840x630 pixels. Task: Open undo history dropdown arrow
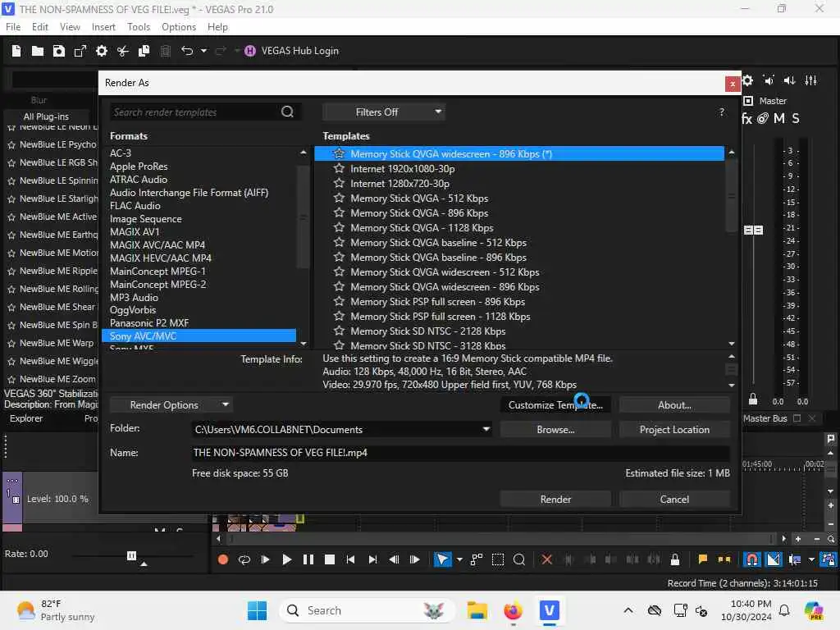point(203,51)
